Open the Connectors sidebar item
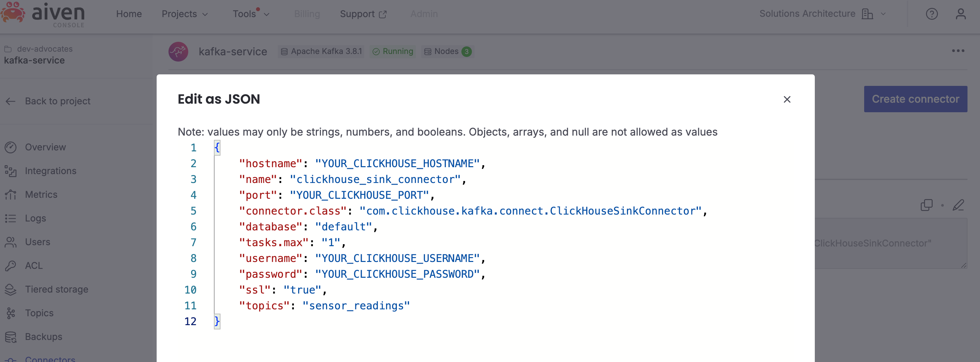The width and height of the screenshot is (980, 362). coord(50,359)
